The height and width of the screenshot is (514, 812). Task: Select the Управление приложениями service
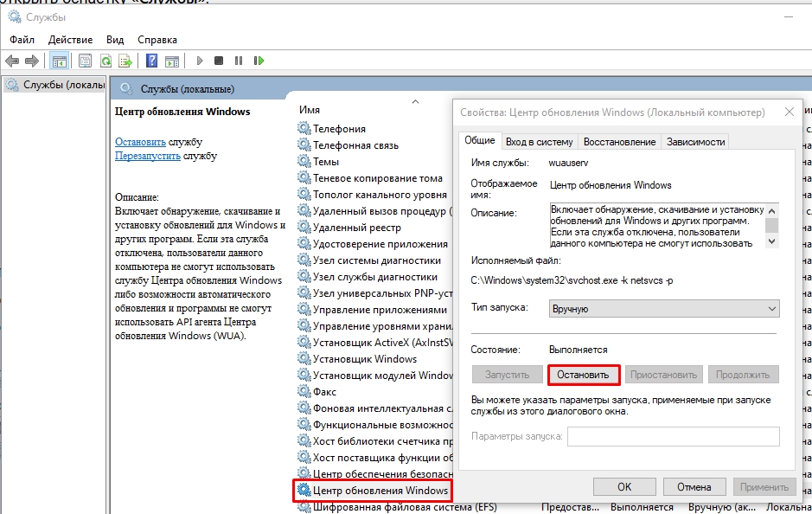pyautogui.click(x=380, y=309)
